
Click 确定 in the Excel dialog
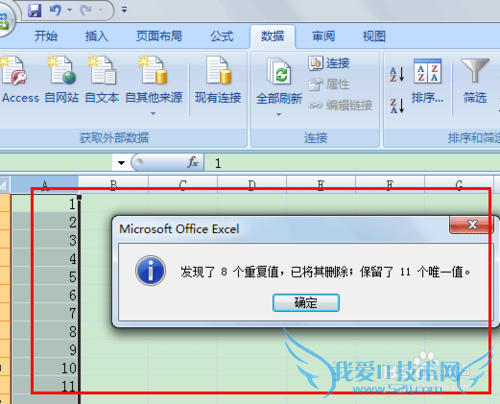[306, 303]
